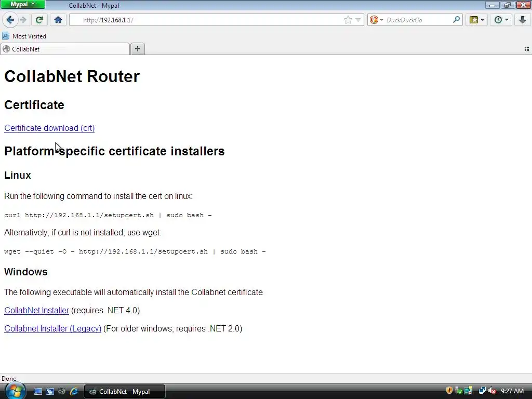Click the Windows section heading

click(x=26, y=272)
